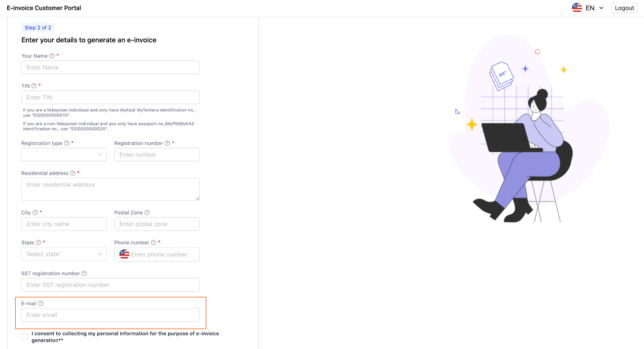Click Malaysia flag in phone number field
644x349 pixels.
point(124,254)
